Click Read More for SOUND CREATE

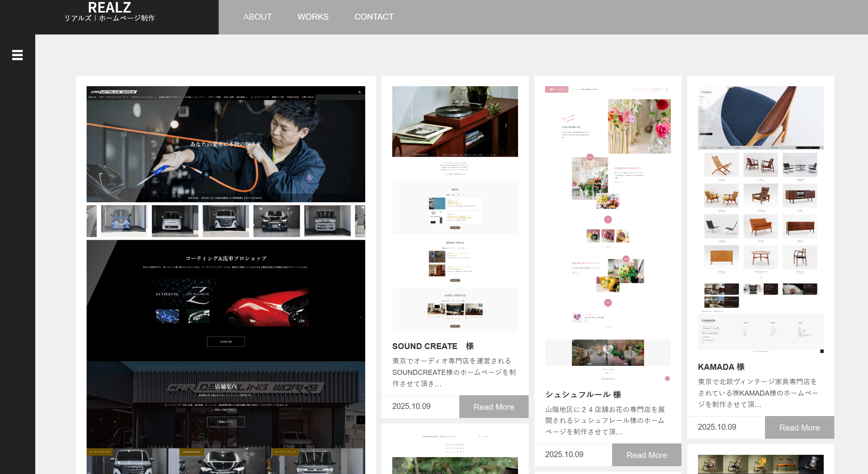(493, 407)
